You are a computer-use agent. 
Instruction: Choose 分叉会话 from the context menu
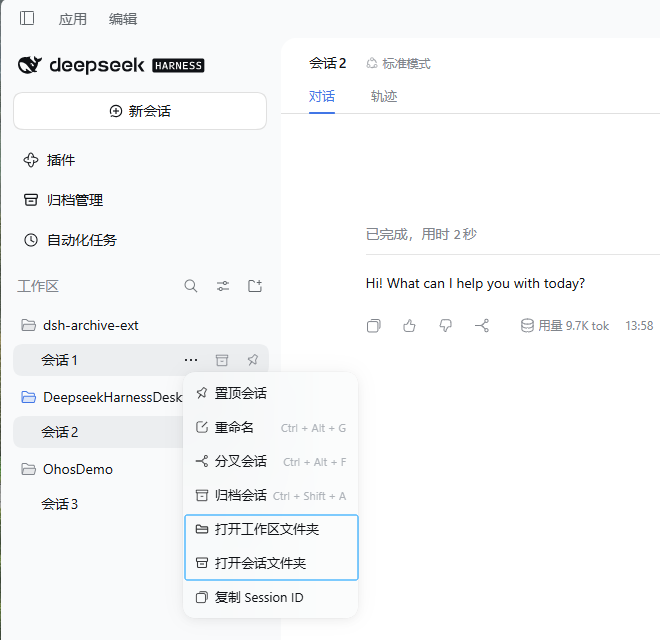pyautogui.click(x=271, y=461)
